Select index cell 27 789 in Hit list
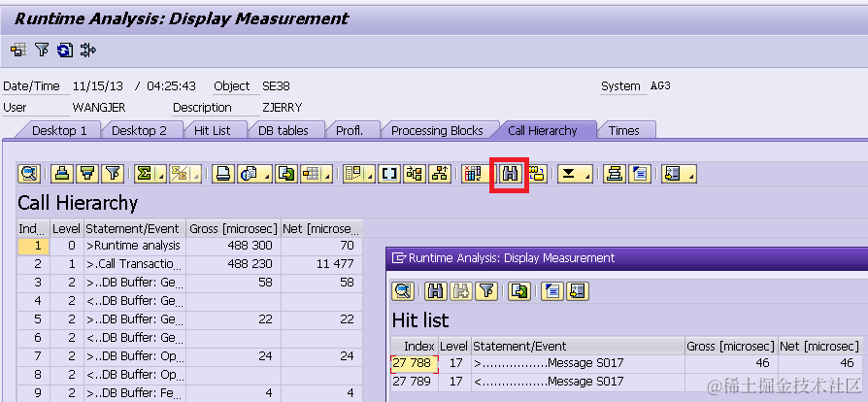 coord(414,382)
